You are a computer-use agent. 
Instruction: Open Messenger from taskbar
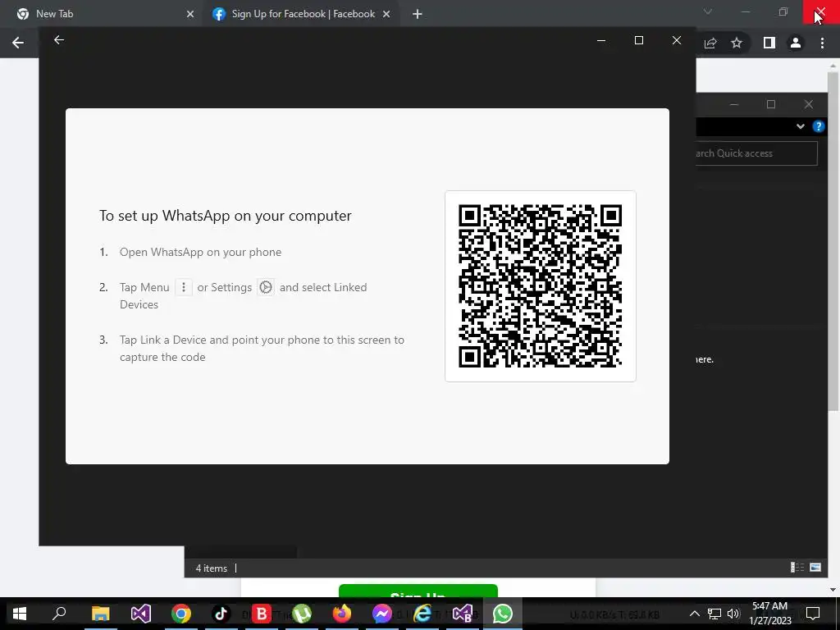[x=382, y=614]
